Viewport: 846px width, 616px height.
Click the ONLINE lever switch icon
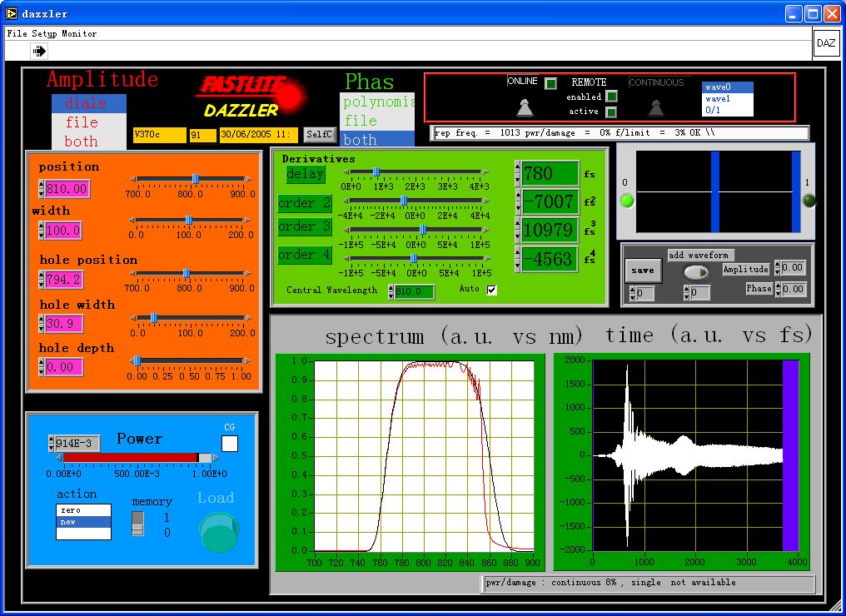pyautogui.click(x=525, y=107)
